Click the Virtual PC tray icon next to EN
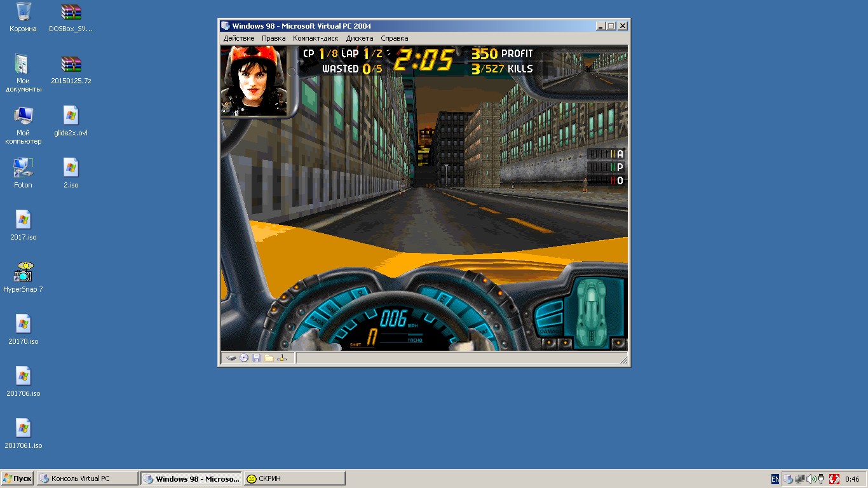This screenshot has height=488, width=868. [x=788, y=479]
